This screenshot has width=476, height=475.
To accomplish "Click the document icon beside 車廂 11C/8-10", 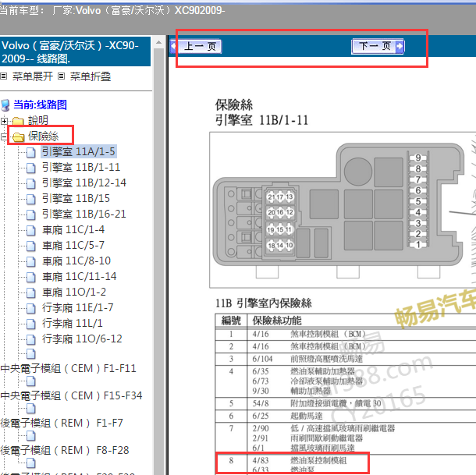I will 30,261.
